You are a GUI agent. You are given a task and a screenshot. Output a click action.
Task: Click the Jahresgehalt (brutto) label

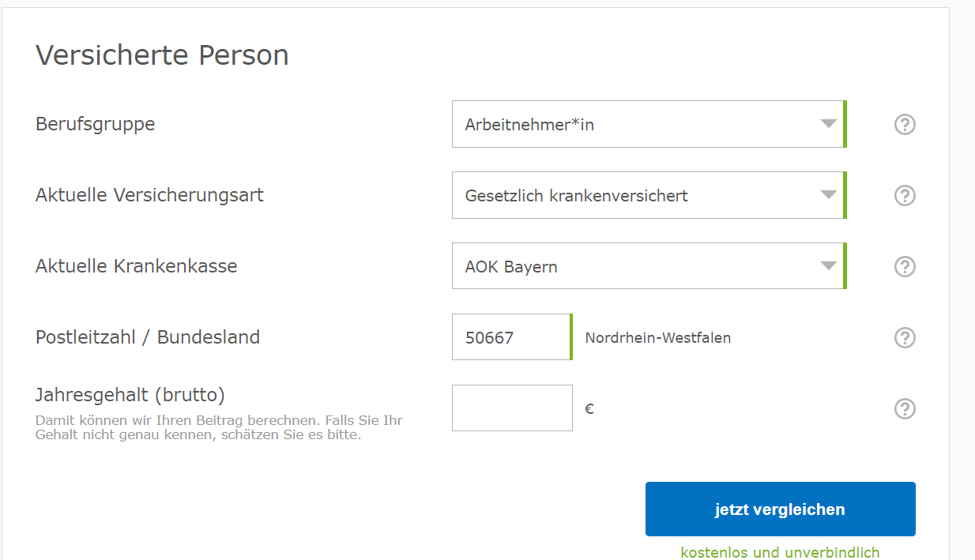point(130,394)
